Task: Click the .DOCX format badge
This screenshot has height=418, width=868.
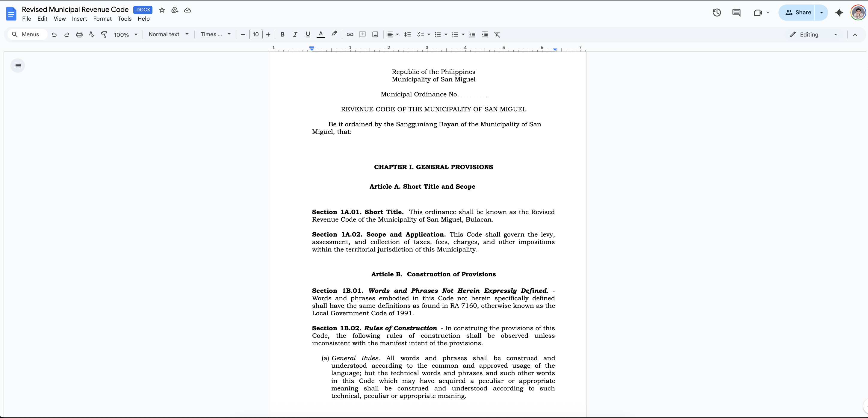Action: tap(143, 10)
